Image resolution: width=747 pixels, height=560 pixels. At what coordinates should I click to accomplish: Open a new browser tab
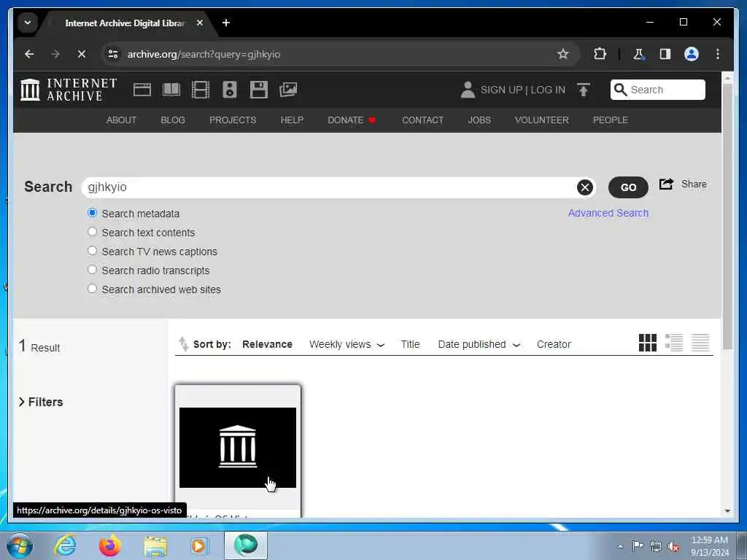pyautogui.click(x=226, y=23)
